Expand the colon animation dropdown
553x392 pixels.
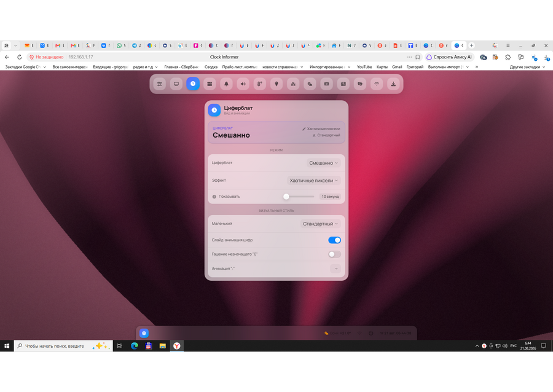pyautogui.click(x=336, y=269)
